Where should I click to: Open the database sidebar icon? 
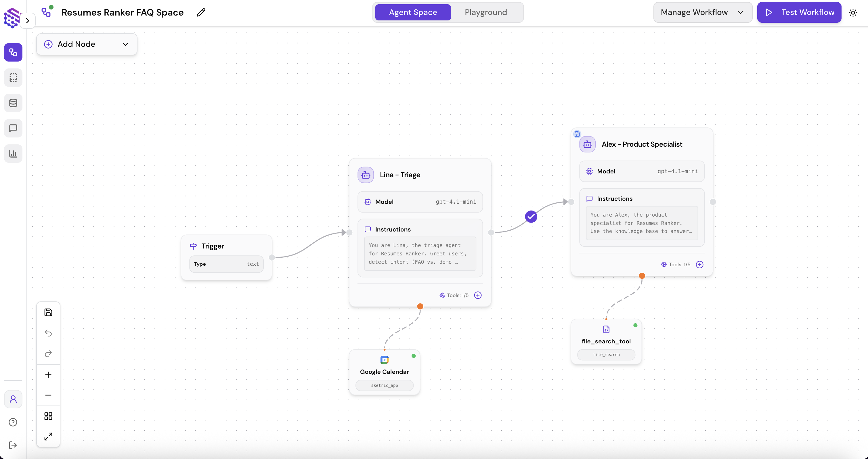13,103
